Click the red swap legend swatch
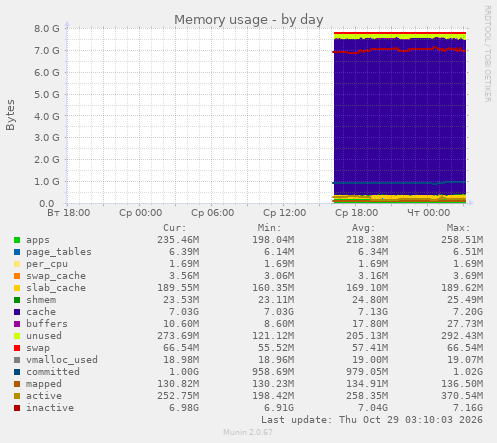Screen dimensions: 497x443 (17, 348)
